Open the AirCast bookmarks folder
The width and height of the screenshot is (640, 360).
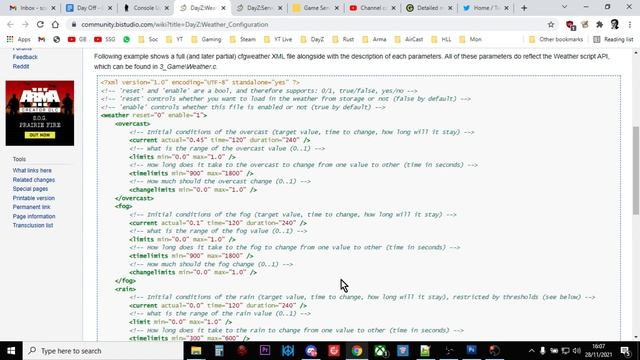click(x=409, y=39)
